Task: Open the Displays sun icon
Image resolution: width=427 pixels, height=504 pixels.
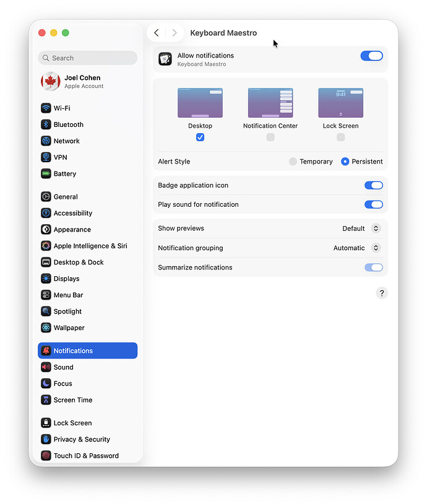Action: 46,279
